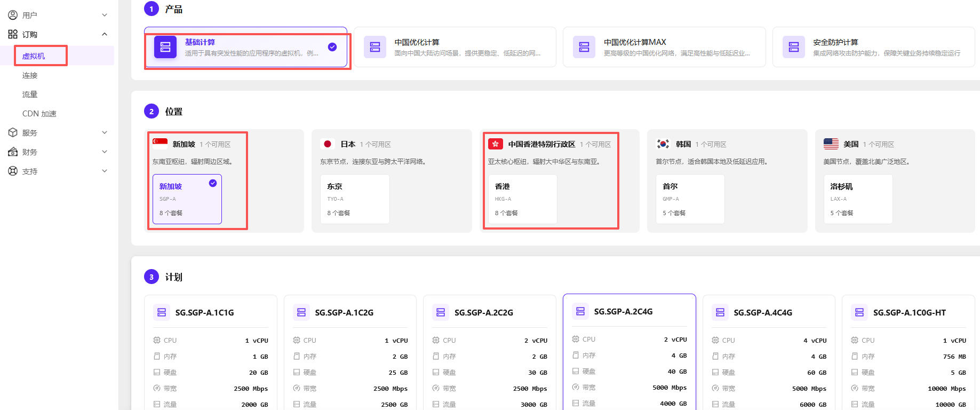980x410 pixels.
Task: Click 内存 icon in SG.SGP-A.1C2G plan
Action: (x=297, y=356)
